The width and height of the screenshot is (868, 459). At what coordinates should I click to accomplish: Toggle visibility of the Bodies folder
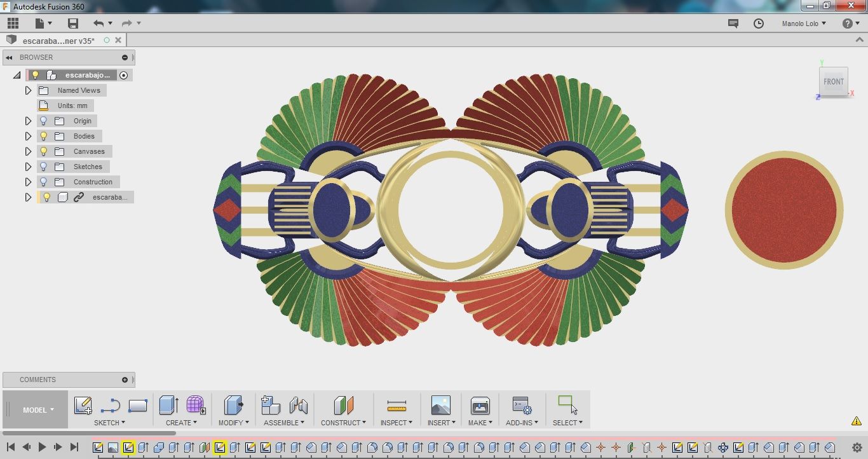tap(43, 135)
